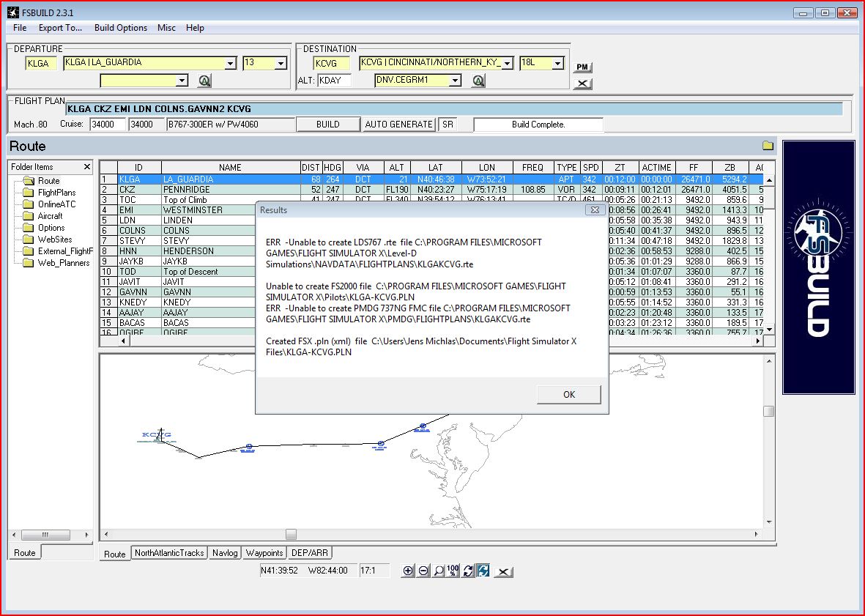The width and height of the screenshot is (865, 616).
Task: Click the map zoom out minus icon
Action: coord(423,571)
